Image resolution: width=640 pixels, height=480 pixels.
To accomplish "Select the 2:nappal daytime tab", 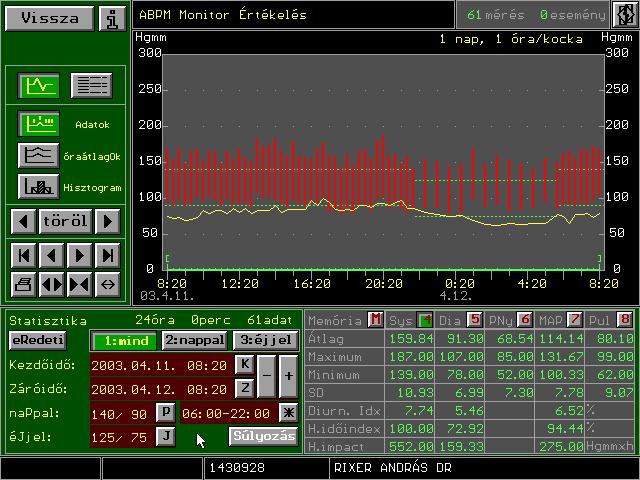I will 194,340.
